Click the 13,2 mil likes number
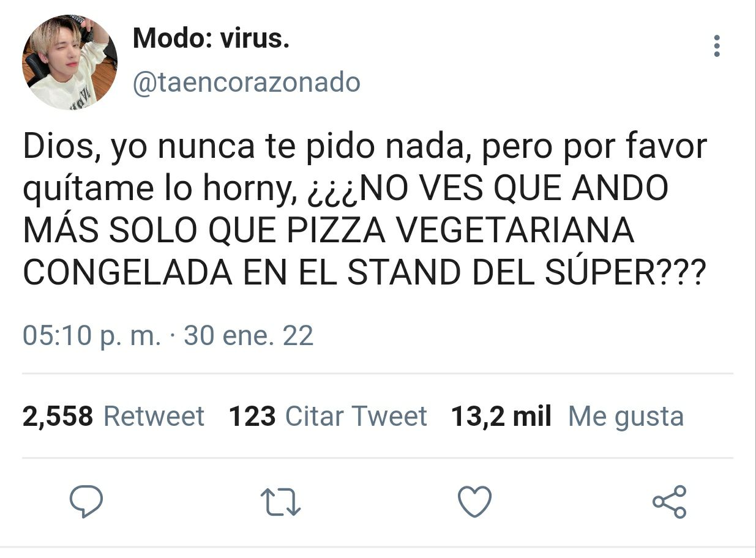756x558 pixels. tap(501, 417)
